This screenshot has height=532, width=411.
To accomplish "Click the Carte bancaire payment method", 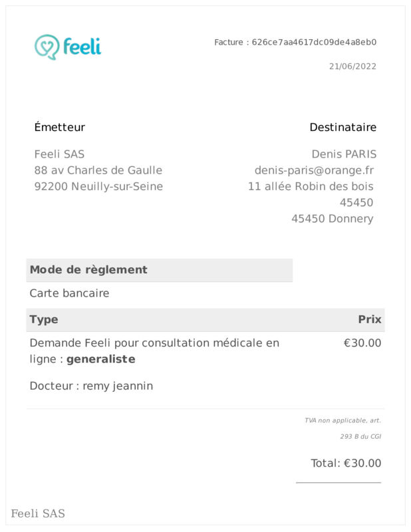I will pos(70,293).
